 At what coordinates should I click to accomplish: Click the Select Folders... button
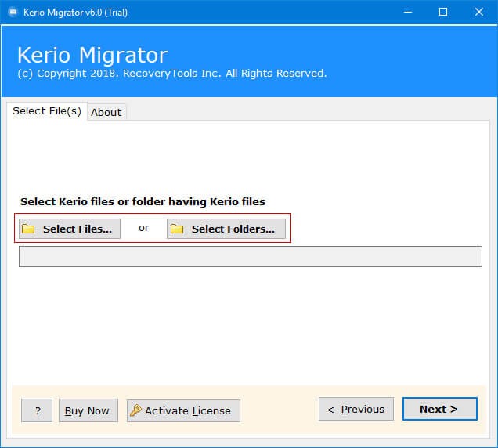226,229
